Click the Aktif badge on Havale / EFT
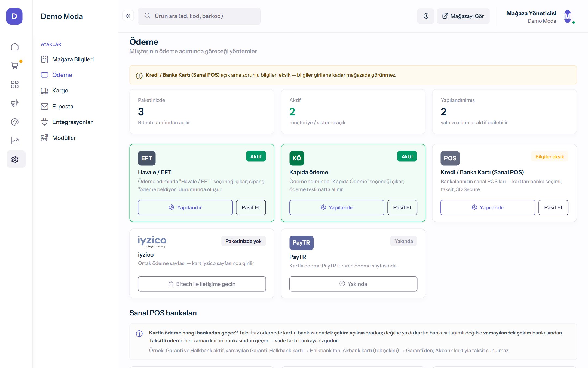Viewport: 588px width, 368px height. 256,156
